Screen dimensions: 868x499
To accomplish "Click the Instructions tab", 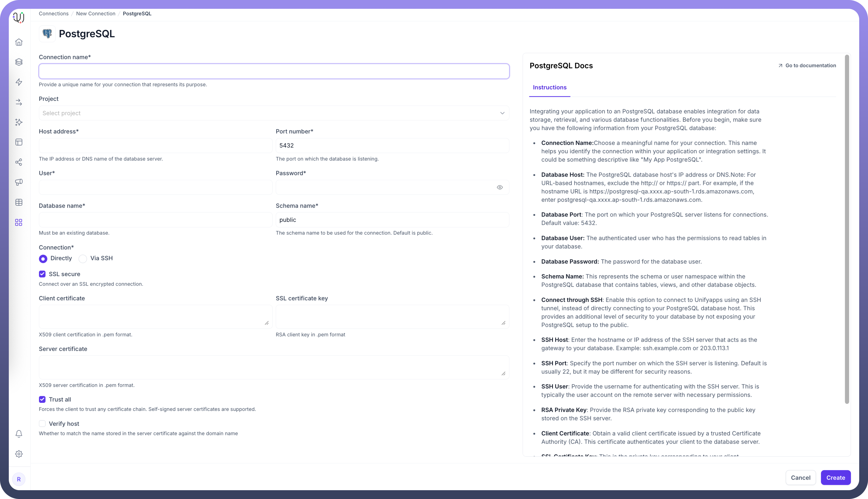I will point(549,87).
